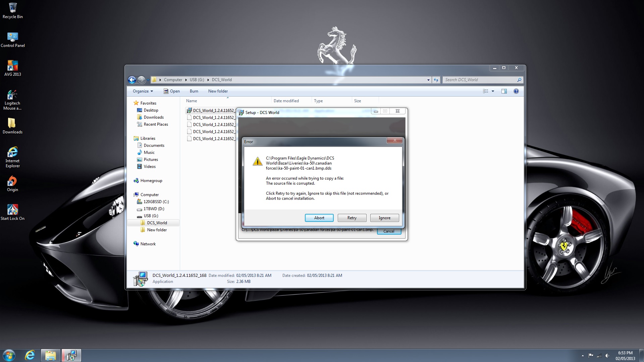
Task: Toggle the preview pane icon
Action: coord(504,91)
